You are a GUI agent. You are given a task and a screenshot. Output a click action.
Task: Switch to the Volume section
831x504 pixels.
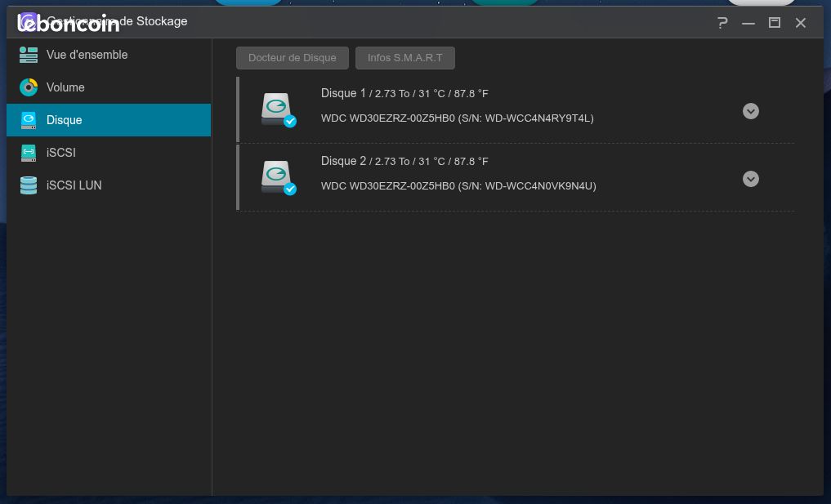[x=109, y=87]
